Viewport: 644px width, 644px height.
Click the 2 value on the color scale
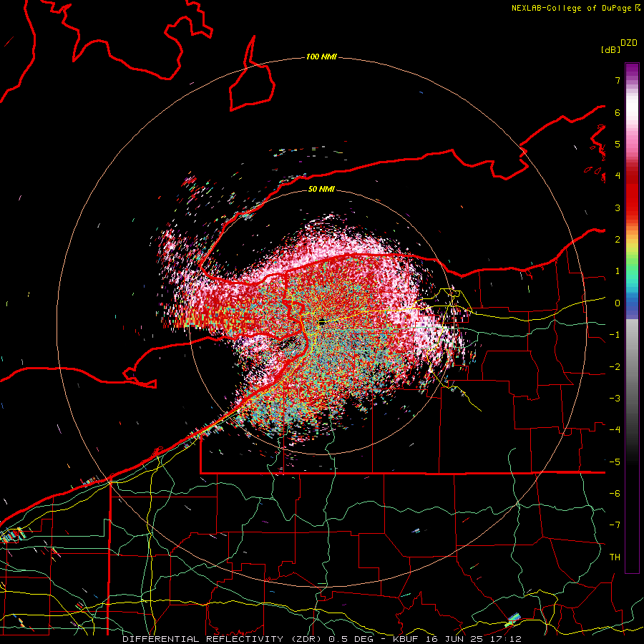coord(618,240)
